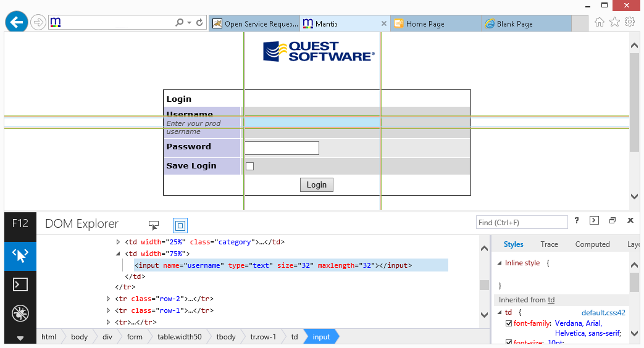Select body in the breadcrumb
Image resolution: width=644 pixels, height=348 pixels.
[x=79, y=337]
